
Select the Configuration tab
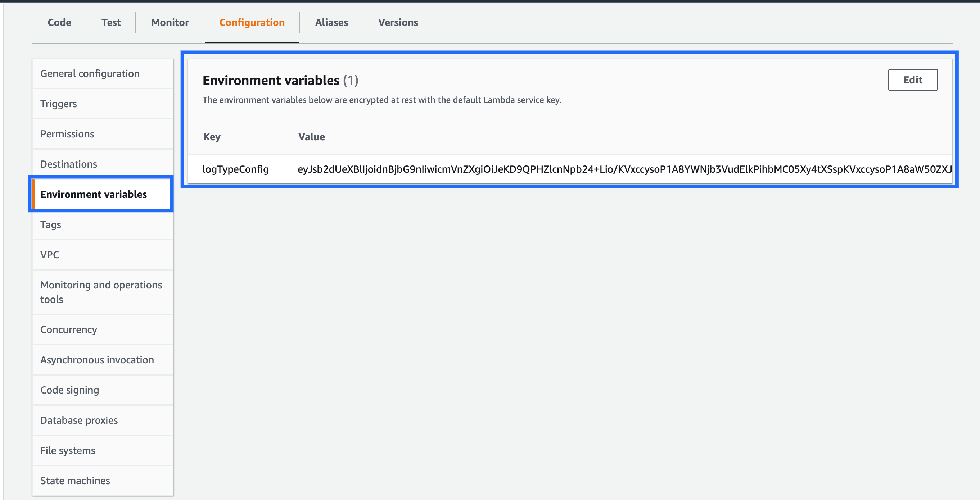[x=252, y=22]
